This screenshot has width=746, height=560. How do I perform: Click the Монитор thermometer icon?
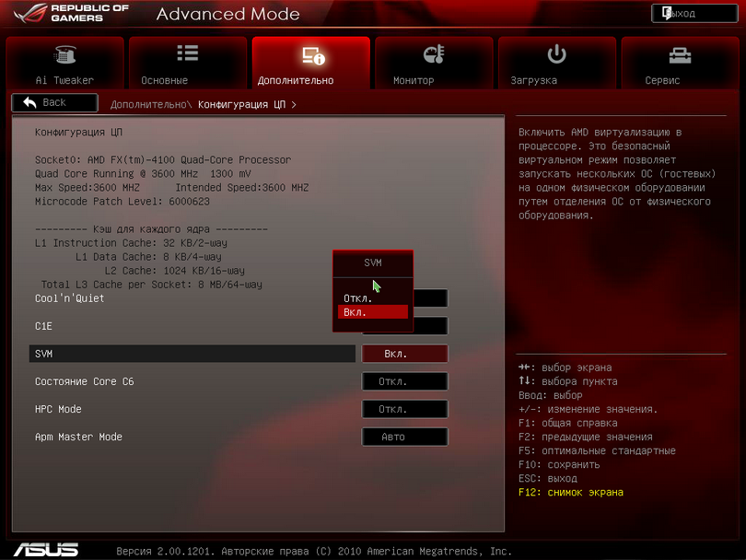click(x=434, y=55)
